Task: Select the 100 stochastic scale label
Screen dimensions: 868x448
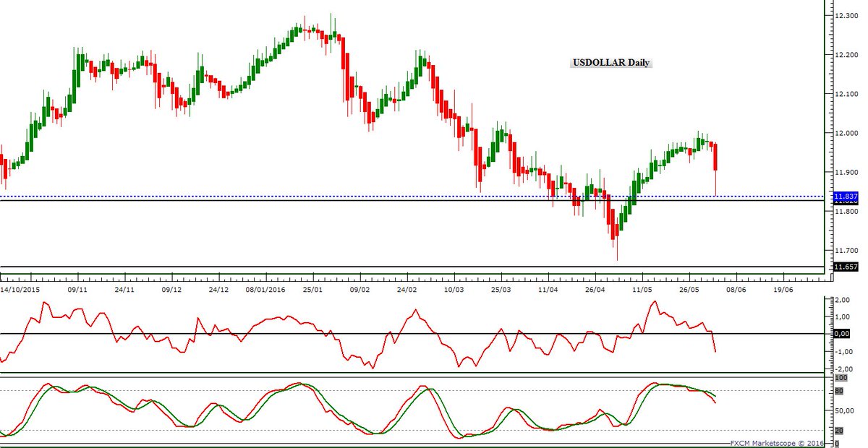Action: (841, 378)
